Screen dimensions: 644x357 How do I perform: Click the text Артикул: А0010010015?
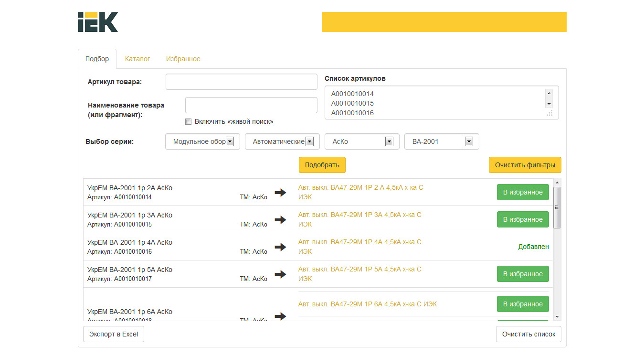pos(120,224)
